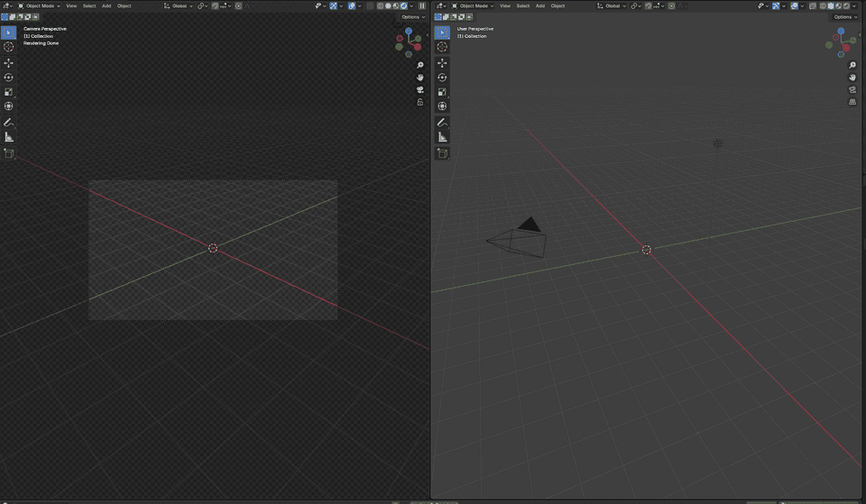
Task: Open Object Mode dropdown in left viewport
Action: (39, 6)
